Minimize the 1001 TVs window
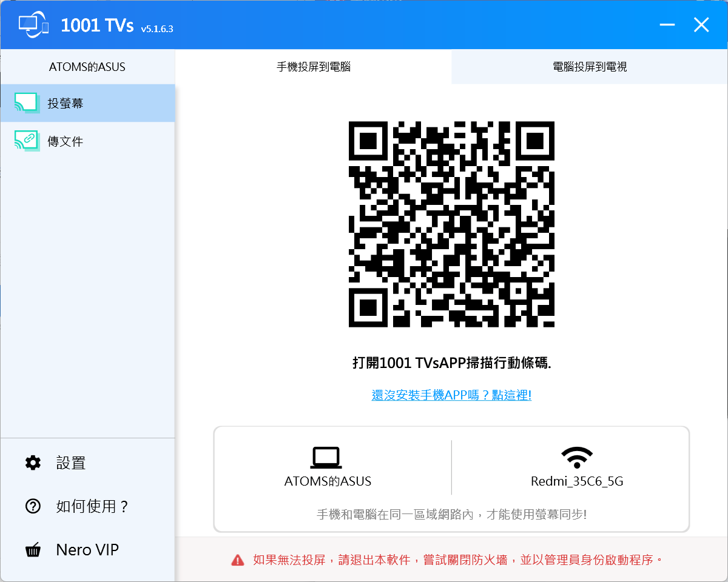728x582 pixels. (667, 25)
